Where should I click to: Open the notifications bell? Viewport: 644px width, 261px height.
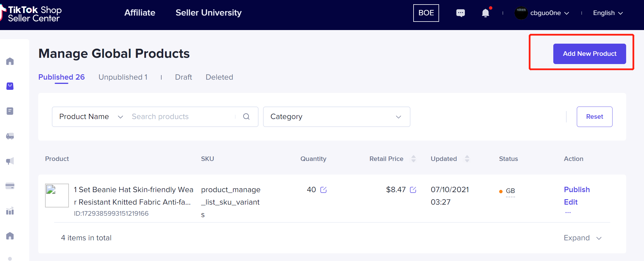coord(486,13)
